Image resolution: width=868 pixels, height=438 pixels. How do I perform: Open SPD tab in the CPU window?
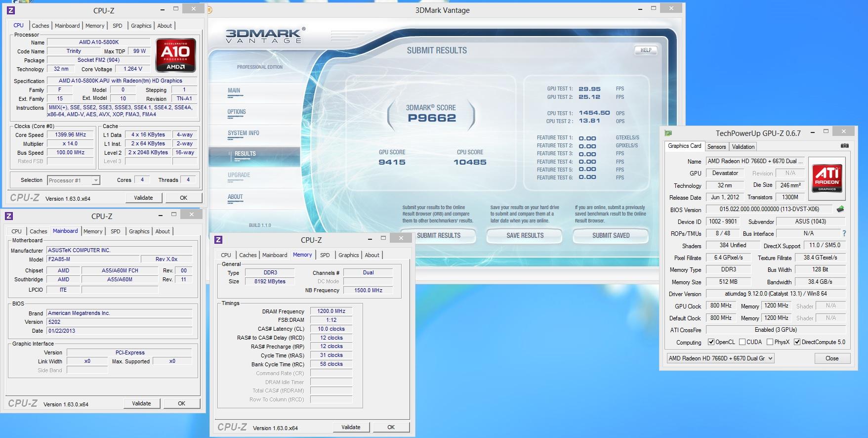click(x=117, y=26)
